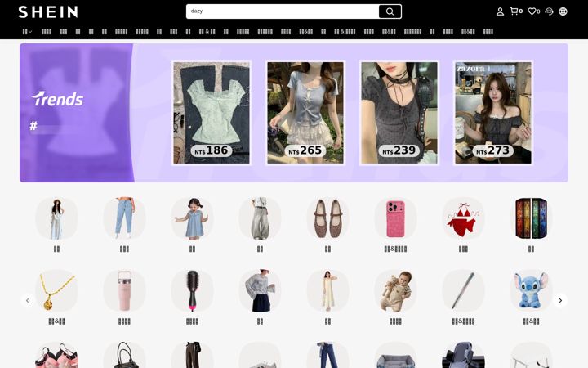This screenshot has width=588, height=368.
Task: Open the pink phone case category icon
Action: click(395, 218)
